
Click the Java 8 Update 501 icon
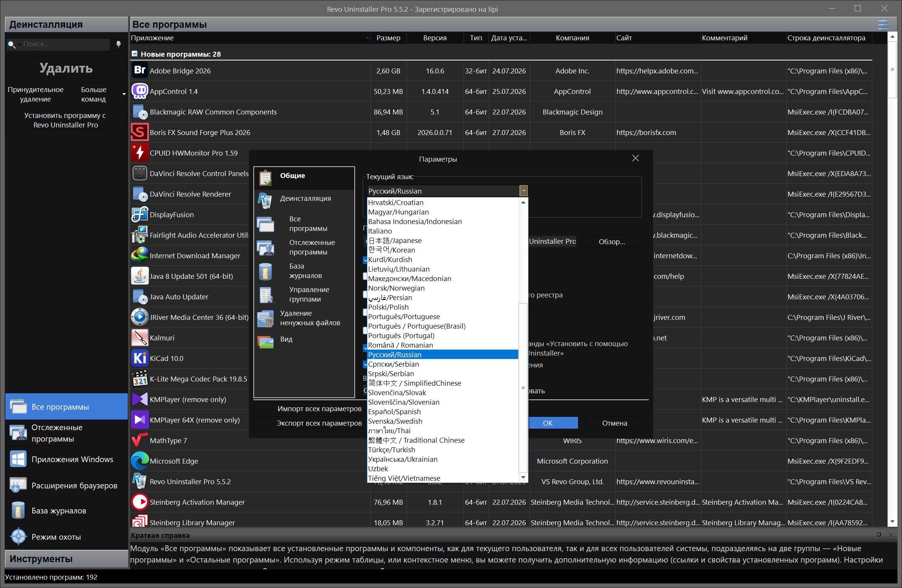(140, 276)
